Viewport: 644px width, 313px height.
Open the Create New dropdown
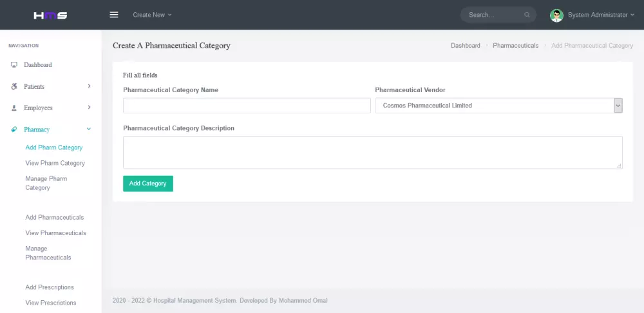click(x=152, y=15)
